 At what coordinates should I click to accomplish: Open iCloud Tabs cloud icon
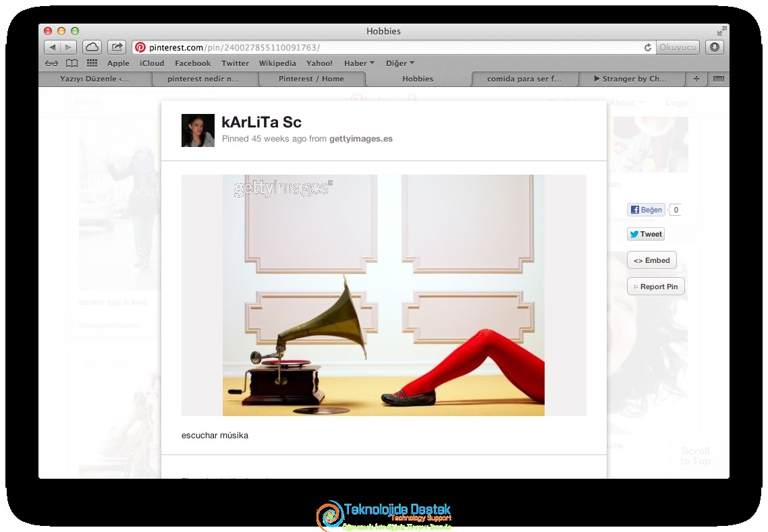(92, 47)
